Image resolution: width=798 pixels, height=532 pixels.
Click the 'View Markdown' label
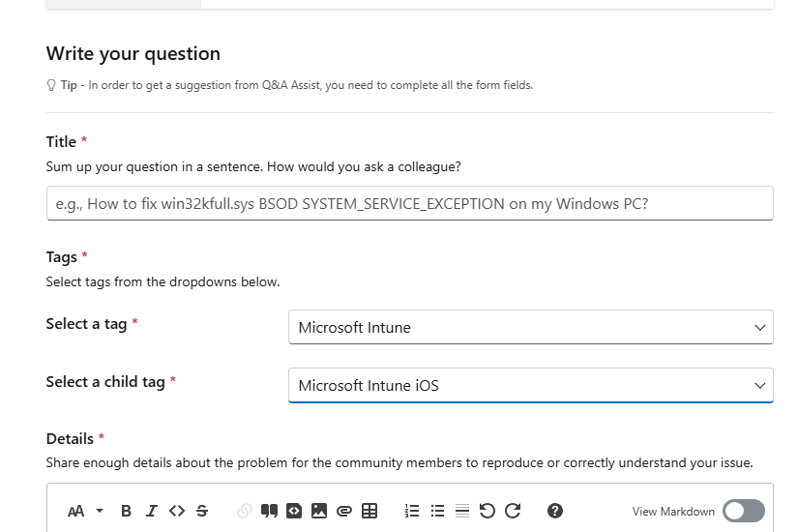click(673, 511)
